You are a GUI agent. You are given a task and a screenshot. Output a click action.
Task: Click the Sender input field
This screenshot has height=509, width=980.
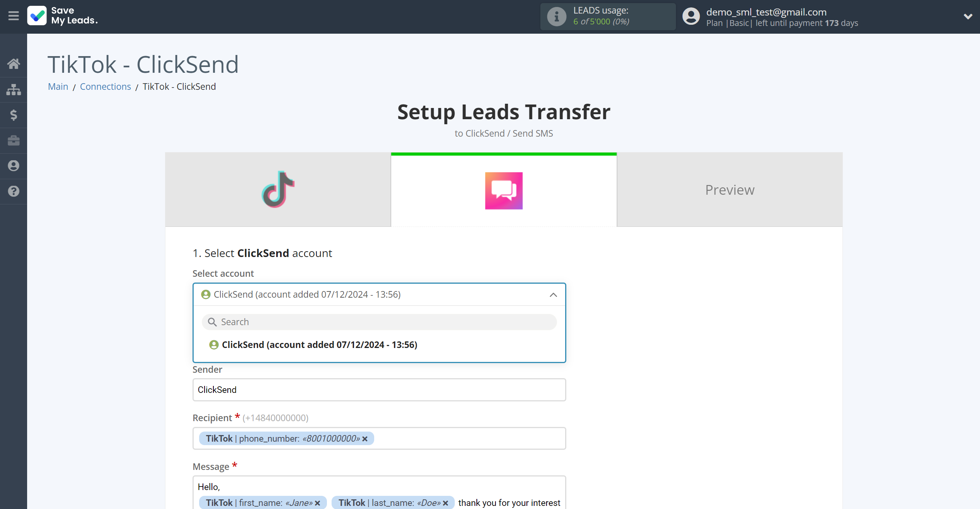378,389
